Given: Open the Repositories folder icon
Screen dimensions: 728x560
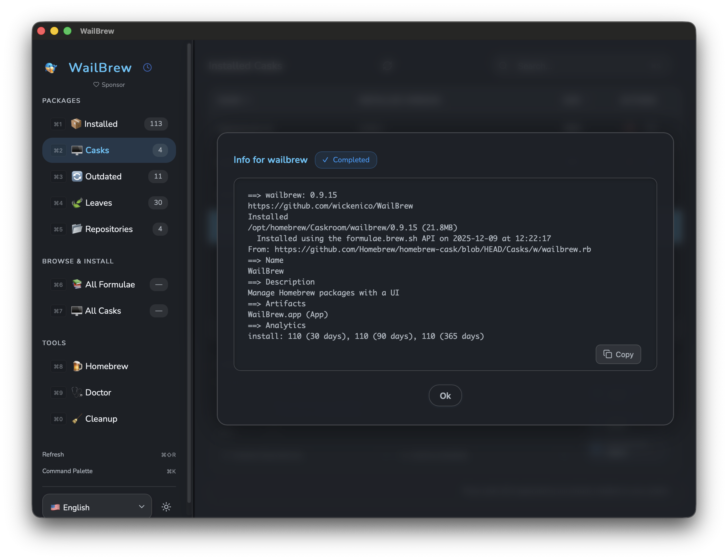Looking at the screenshot, I should (x=77, y=229).
